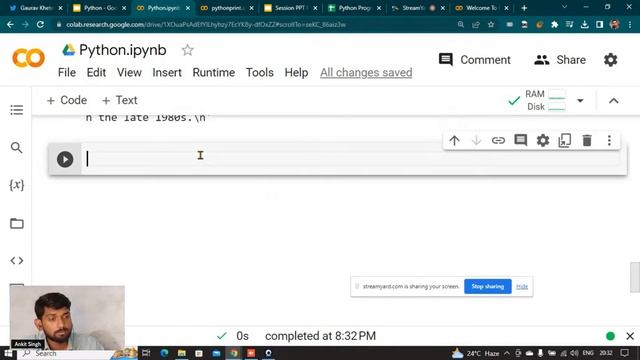Star the Python.ipynb notebook
The height and width of the screenshot is (360, 640).
pyautogui.click(x=187, y=50)
